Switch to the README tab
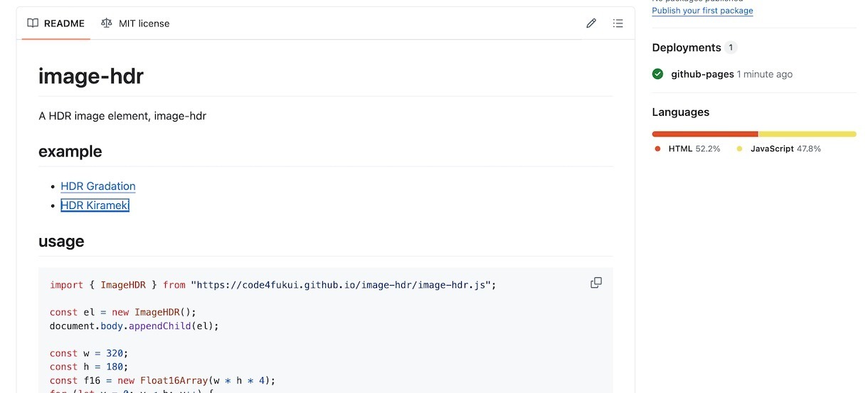The image size is (868, 393). (x=56, y=23)
